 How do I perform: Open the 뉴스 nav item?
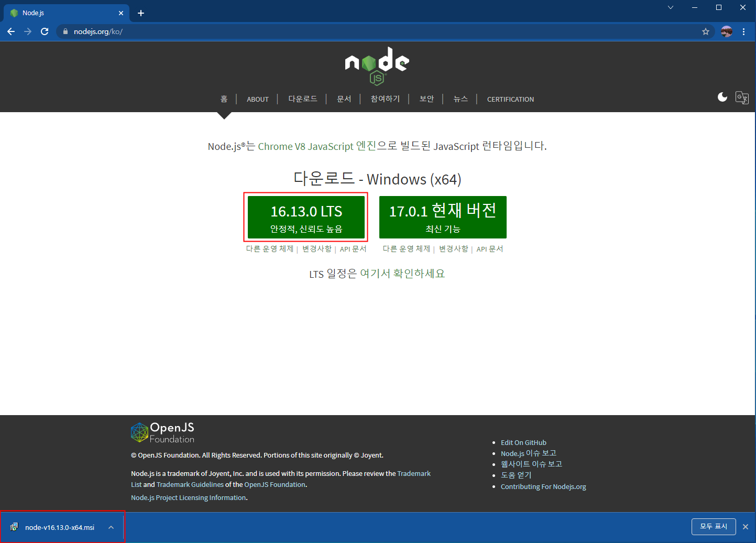(461, 99)
